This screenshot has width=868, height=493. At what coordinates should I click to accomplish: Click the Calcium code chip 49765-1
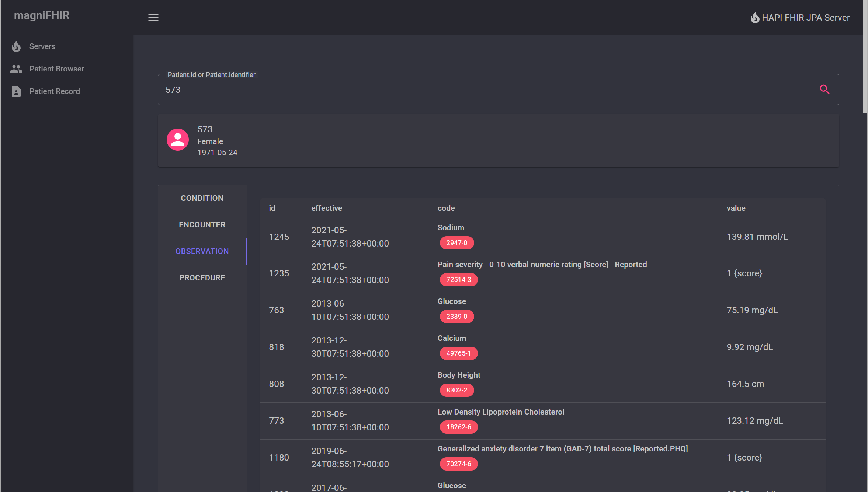point(458,353)
